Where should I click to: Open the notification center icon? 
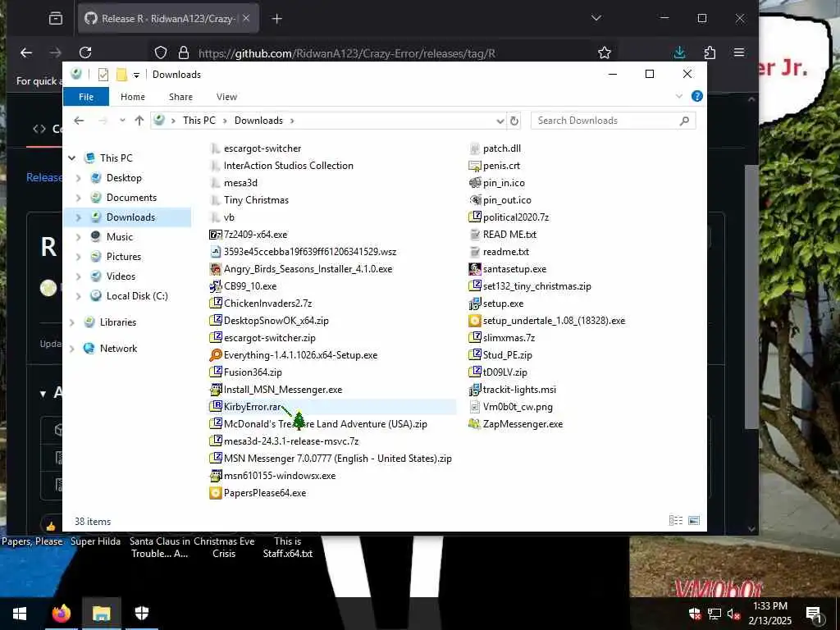[x=814, y=614]
